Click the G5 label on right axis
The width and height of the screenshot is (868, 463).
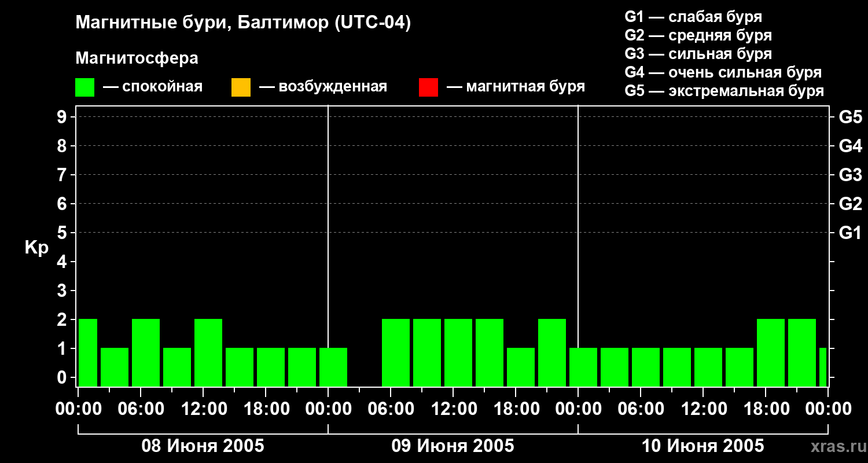[851, 117]
